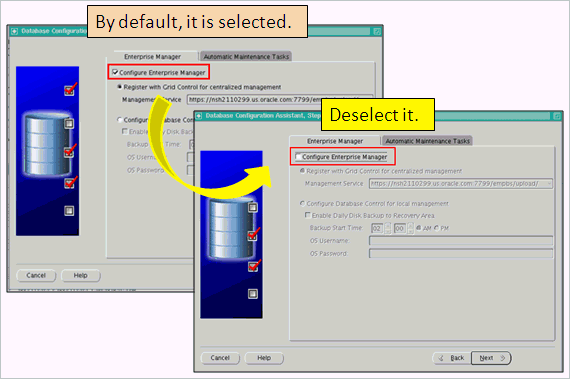
Task: Open Automatic Maintenance Tasks tab in front window
Action: click(427, 141)
